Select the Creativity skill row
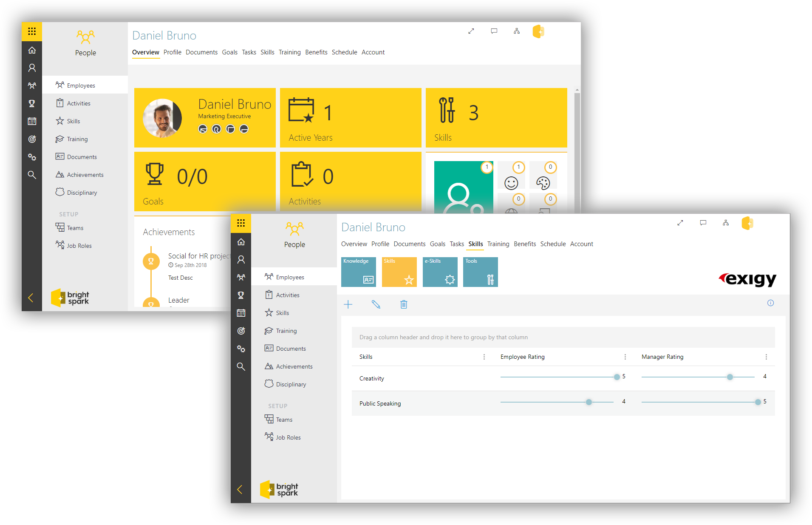The image size is (812, 525). tap(563, 378)
